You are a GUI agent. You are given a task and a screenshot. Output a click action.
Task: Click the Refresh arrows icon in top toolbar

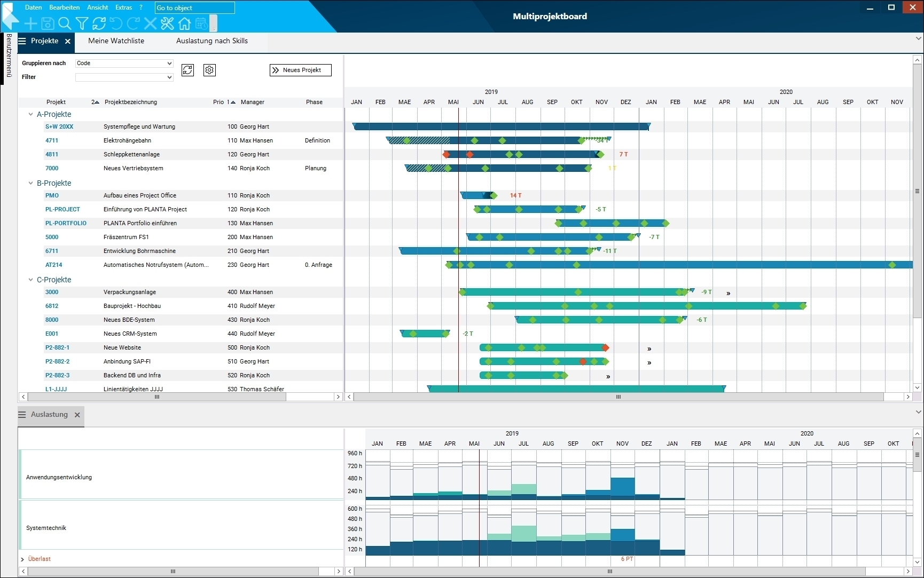[x=99, y=23]
